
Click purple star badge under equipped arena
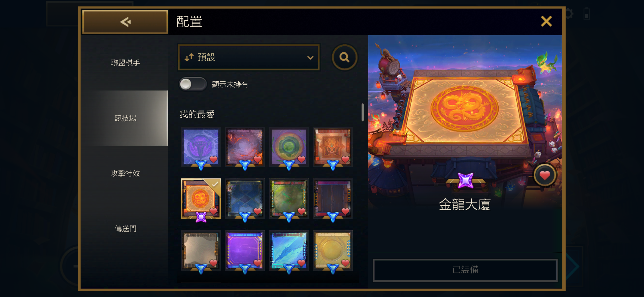(x=201, y=217)
